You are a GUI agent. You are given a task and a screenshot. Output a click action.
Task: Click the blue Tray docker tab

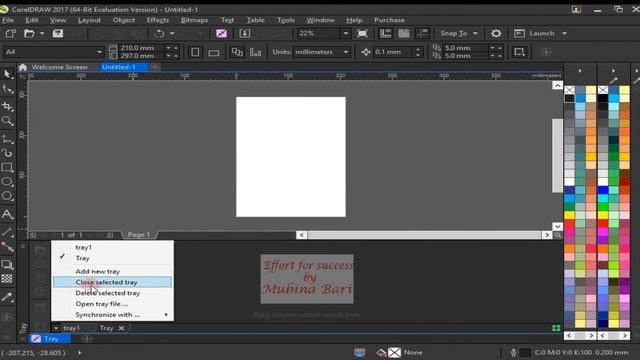pos(50,339)
